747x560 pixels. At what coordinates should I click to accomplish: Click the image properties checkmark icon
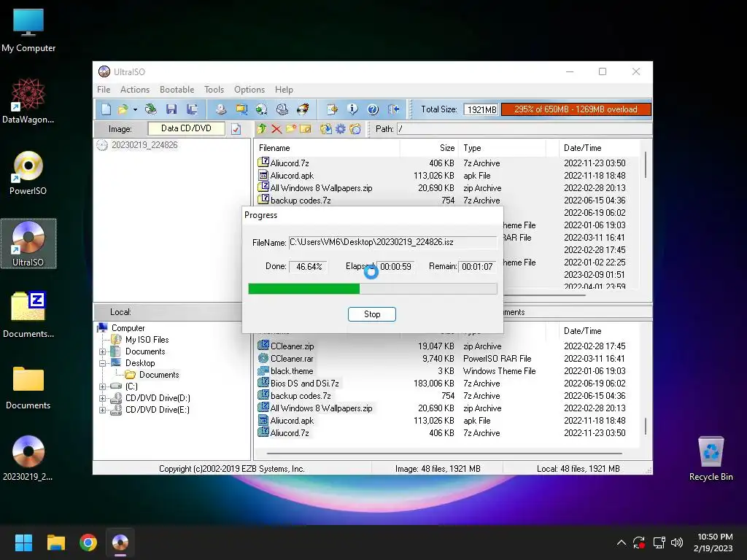(x=236, y=129)
